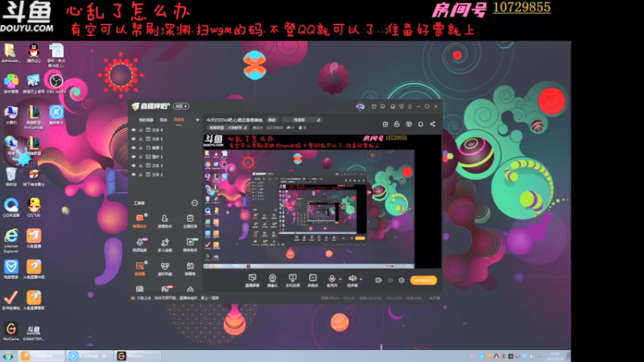
Task: Toggle visibility eye for 文本 2 source
Action: point(134,175)
